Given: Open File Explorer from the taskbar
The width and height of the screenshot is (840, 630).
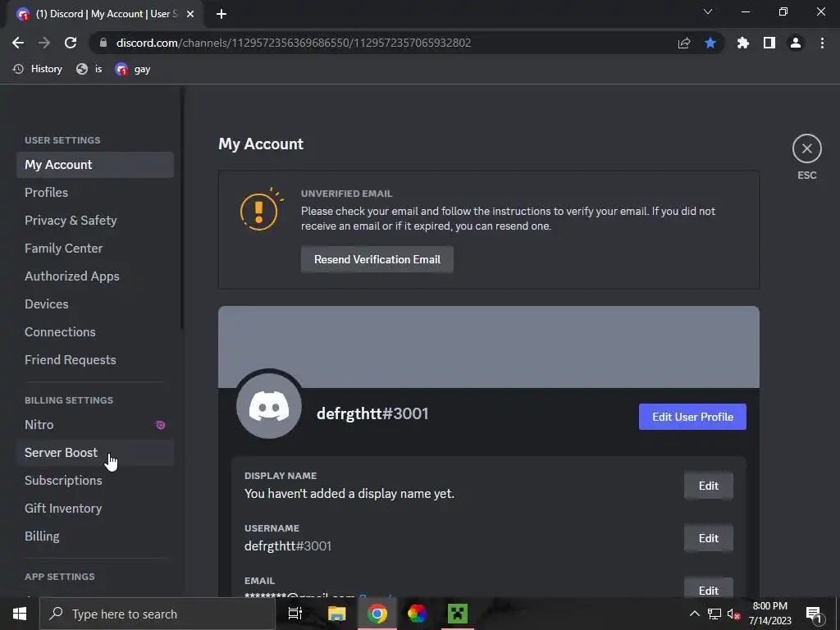Looking at the screenshot, I should coord(337,614).
